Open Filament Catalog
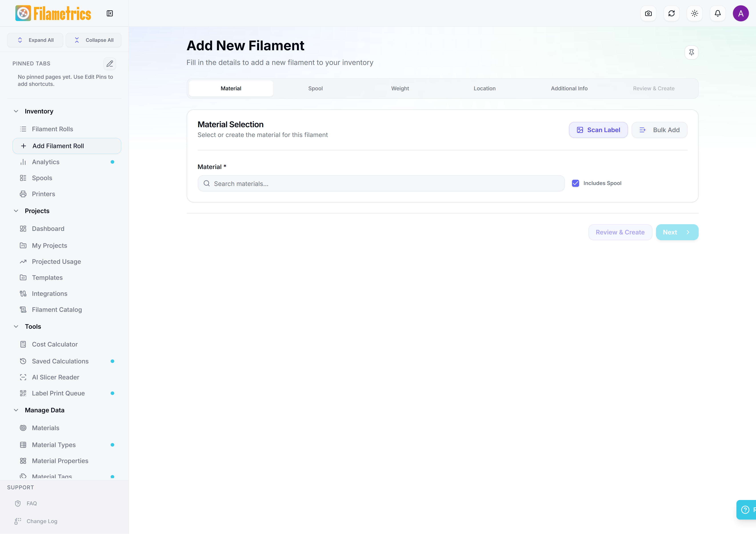The width and height of the screenshot is (756, 534). tap(67, 310)
